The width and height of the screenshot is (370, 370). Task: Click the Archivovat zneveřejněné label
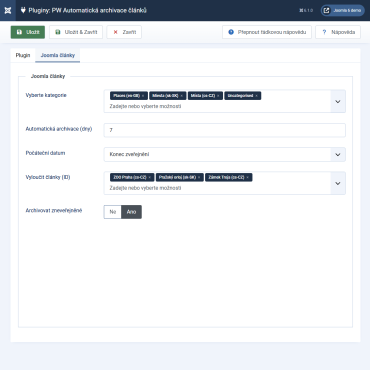(x=54, y=210)
